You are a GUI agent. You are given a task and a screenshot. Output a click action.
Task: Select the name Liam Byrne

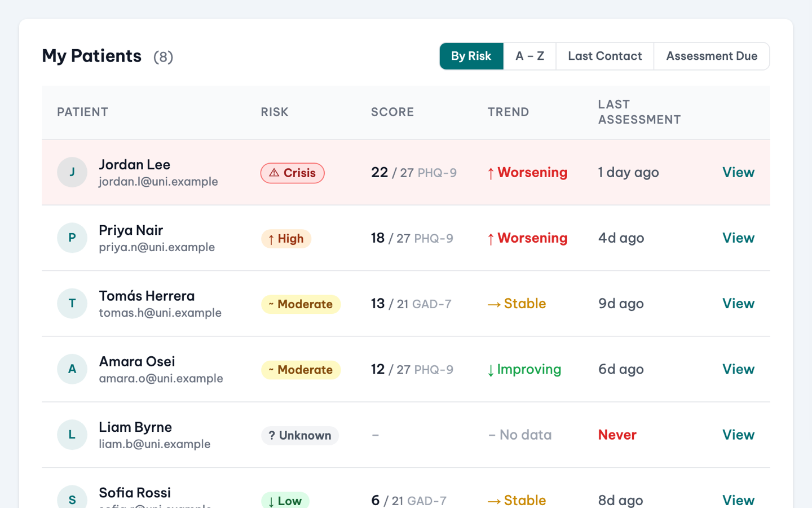(135, 427)
